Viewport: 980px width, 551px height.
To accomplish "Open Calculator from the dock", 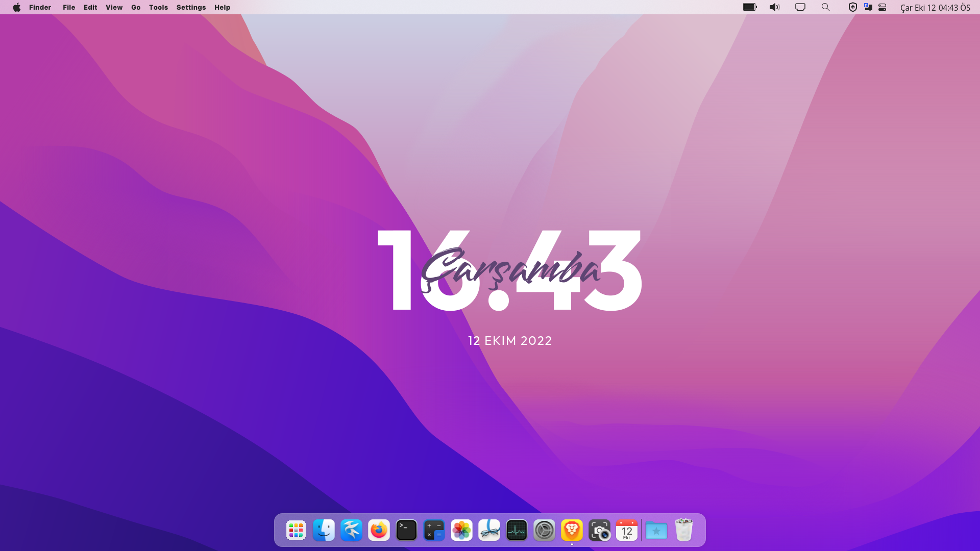I will [x=434, y=530].
